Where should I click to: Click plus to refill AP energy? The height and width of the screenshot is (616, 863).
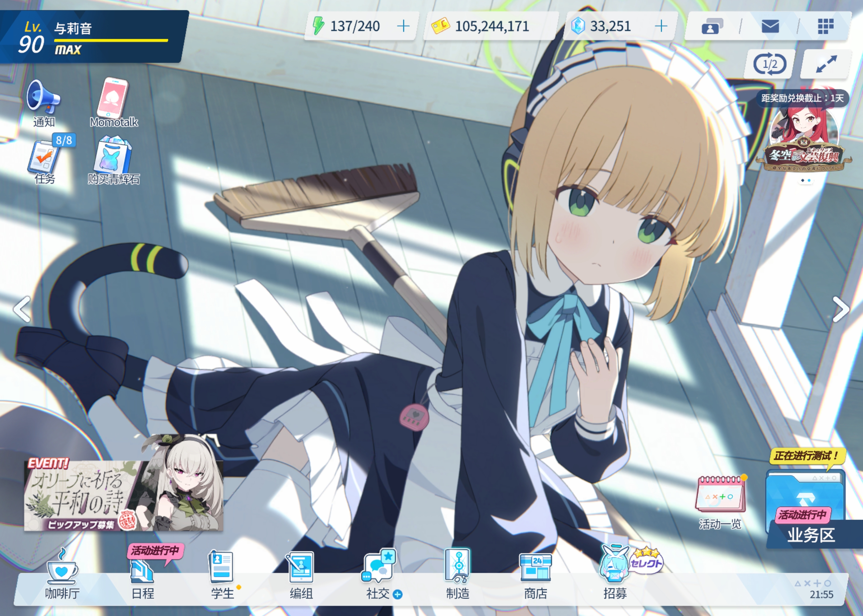pyautogui.click(x=403, y=26)
